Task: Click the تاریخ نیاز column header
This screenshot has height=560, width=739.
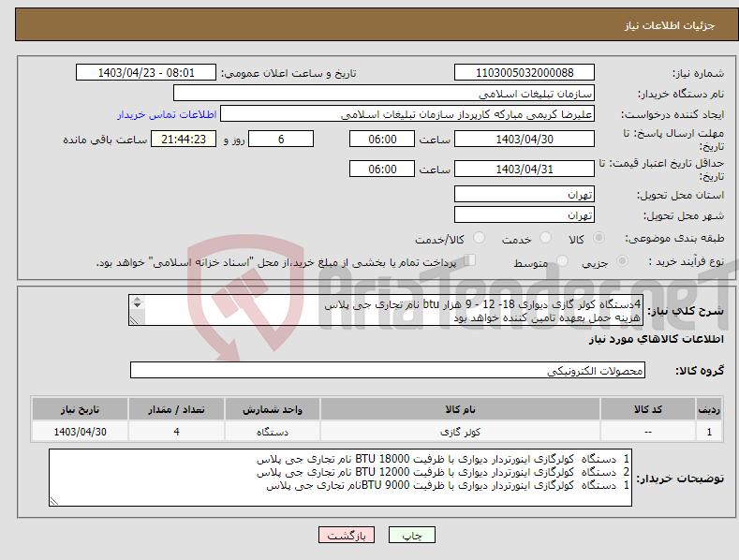Action: pyautogui.click(x=81, y=409)
